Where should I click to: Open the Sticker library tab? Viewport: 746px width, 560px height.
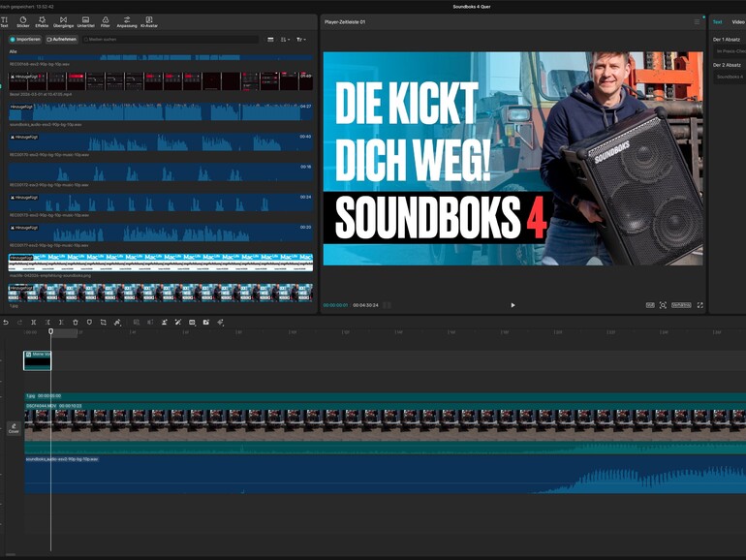(23, 22)
